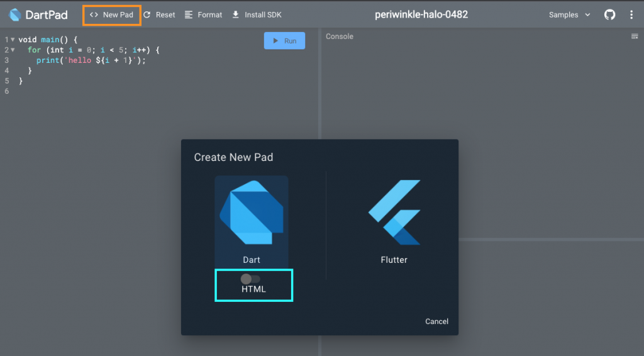Format the code with Format button

coord(203,15)
